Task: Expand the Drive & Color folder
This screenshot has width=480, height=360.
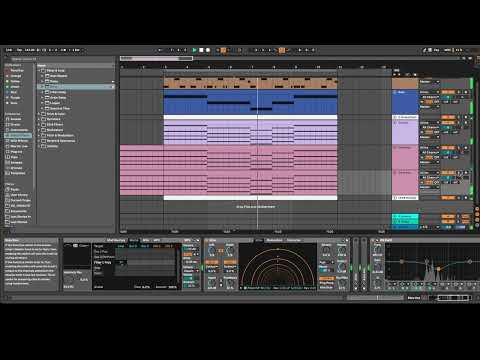Action: click(39, 114)
